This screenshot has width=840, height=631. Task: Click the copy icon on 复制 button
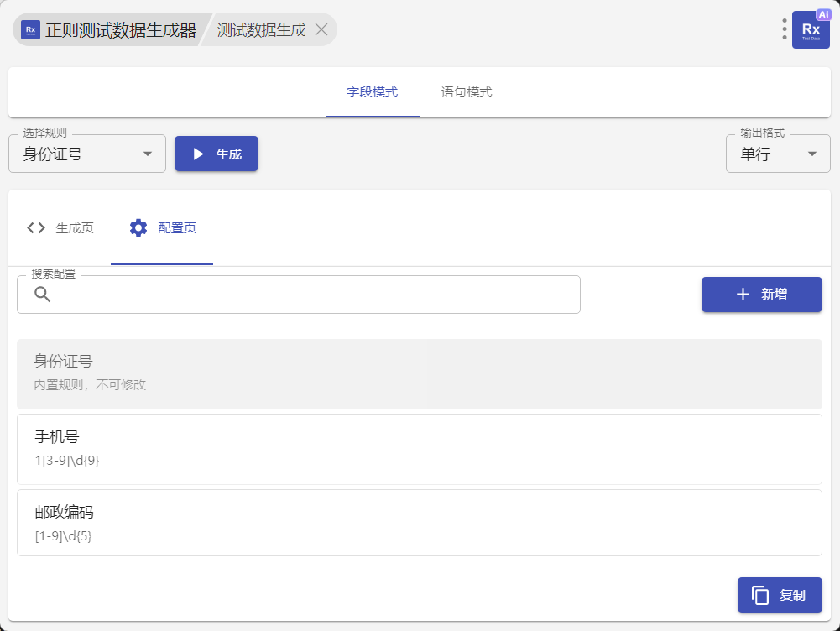click(x=760, y=595)
